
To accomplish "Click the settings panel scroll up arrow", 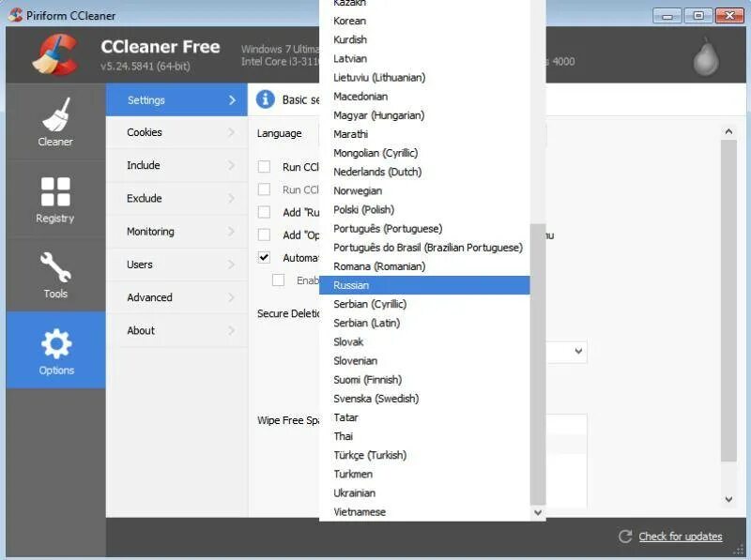I will point(728,131).
